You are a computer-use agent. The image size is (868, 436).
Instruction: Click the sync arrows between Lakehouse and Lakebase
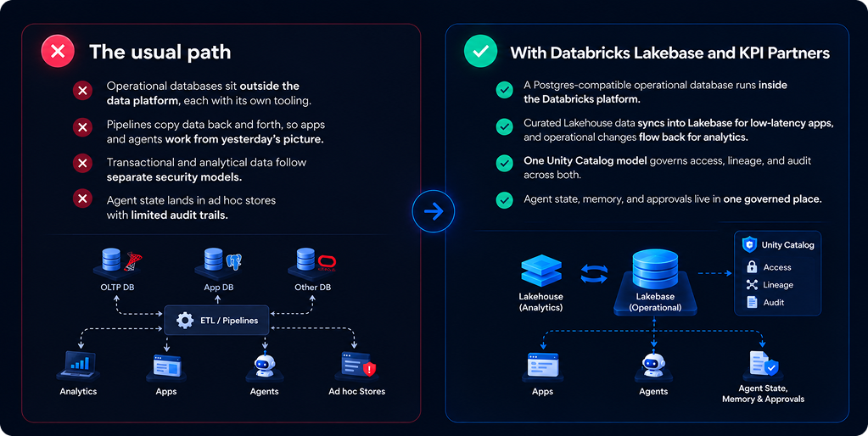click(594, 274)
